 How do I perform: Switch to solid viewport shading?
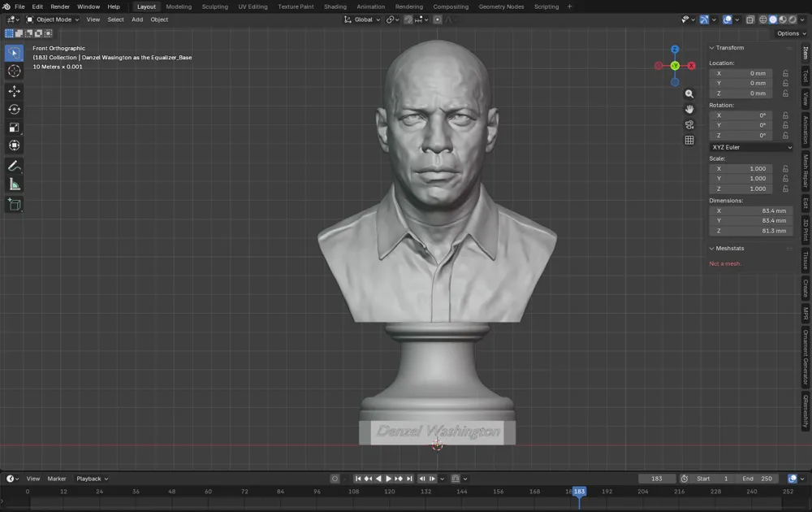773,20
